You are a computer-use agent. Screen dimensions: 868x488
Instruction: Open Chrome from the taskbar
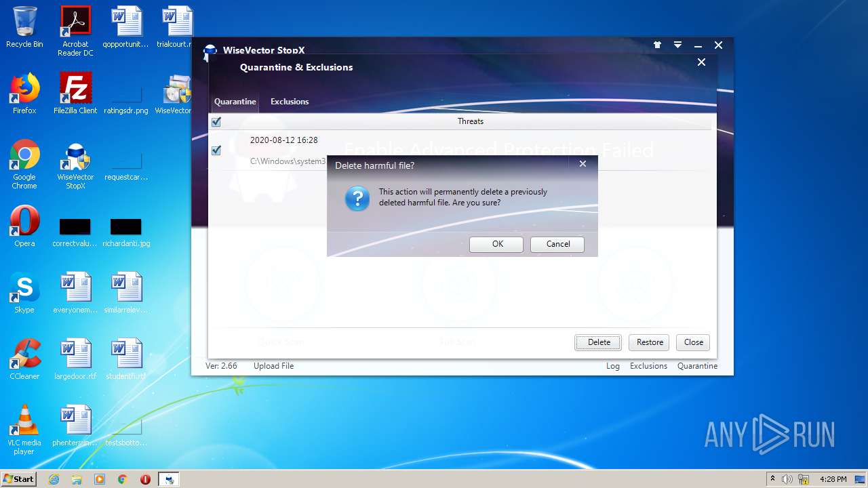(x=123, y=479)
